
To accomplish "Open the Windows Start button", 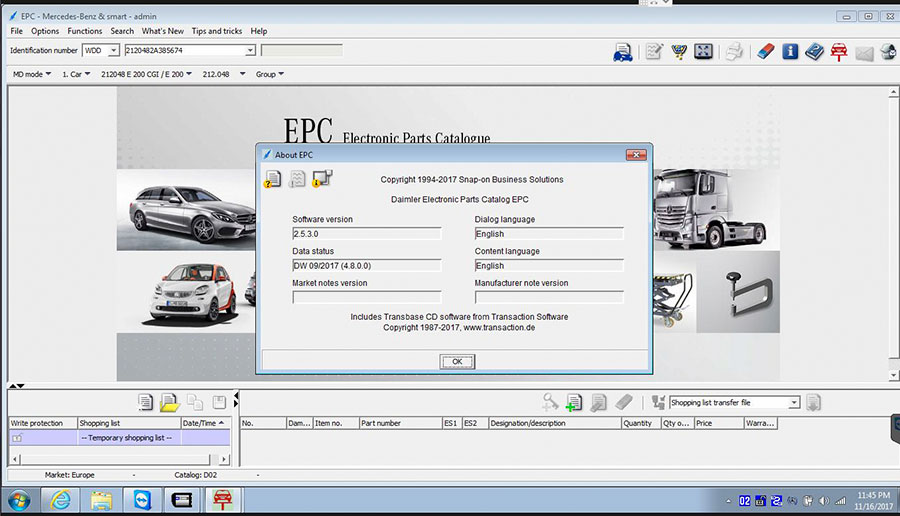I will pyautogui.click(x=19, y=501).
